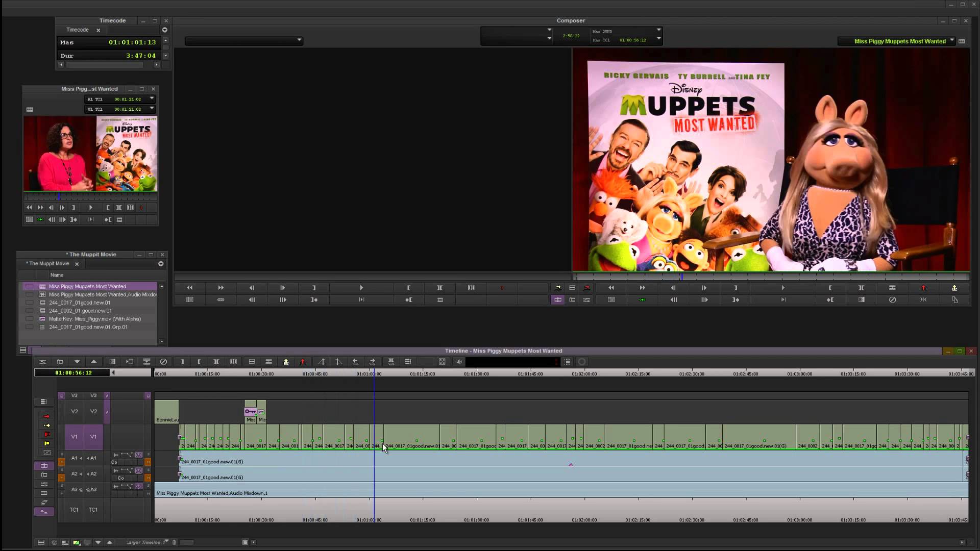Play the Miss Pigg...st Wanted pop-up monitor
Screen dimensions: 980x551
(90, 208)
